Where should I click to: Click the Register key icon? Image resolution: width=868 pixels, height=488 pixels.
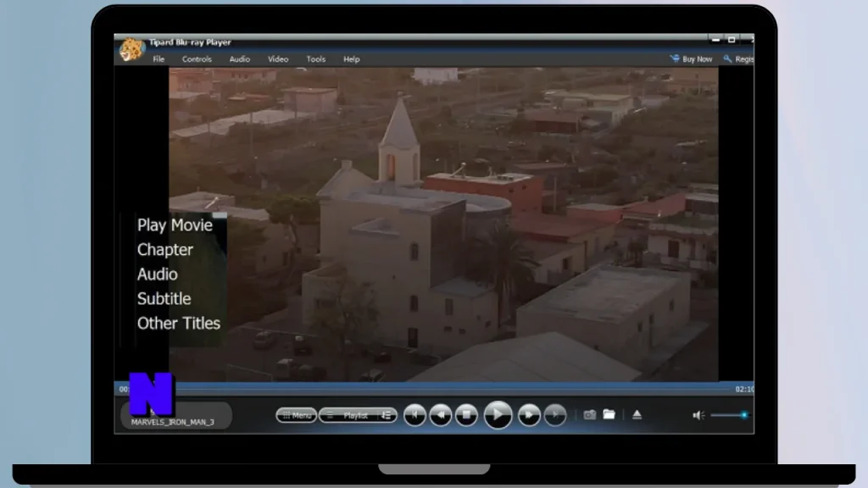(x=727, y=58)
